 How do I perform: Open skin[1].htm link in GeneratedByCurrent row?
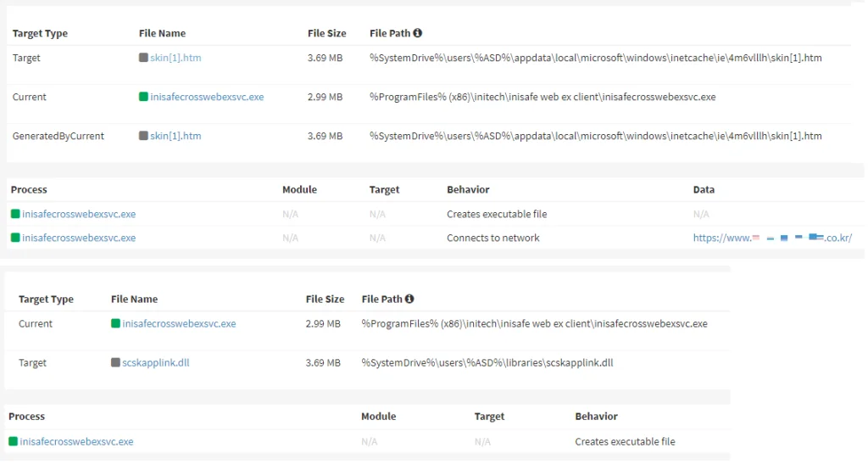[x=175, y=136]
